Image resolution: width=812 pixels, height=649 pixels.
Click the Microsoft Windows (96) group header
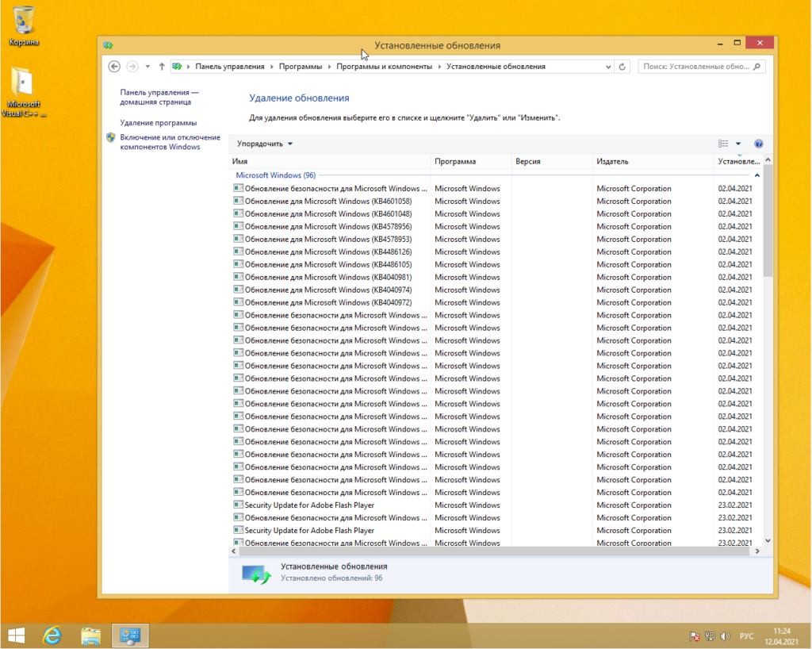click(275, 175)
